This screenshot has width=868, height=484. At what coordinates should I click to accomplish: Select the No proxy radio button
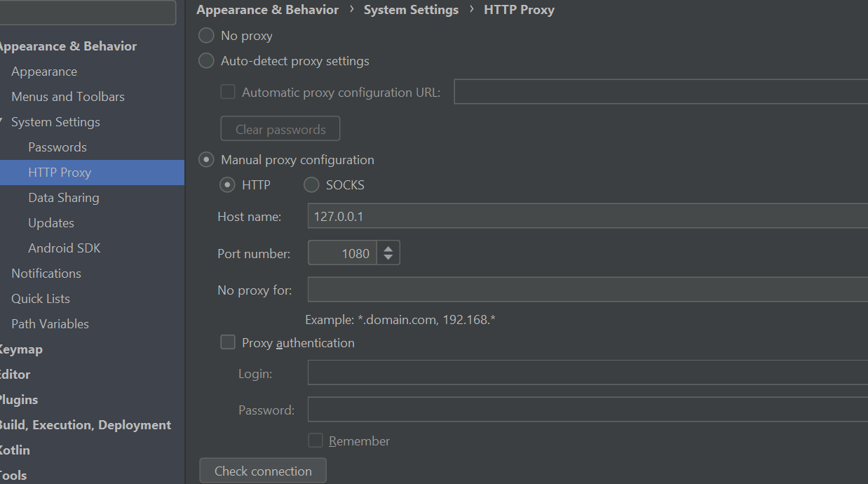point(205,35)
